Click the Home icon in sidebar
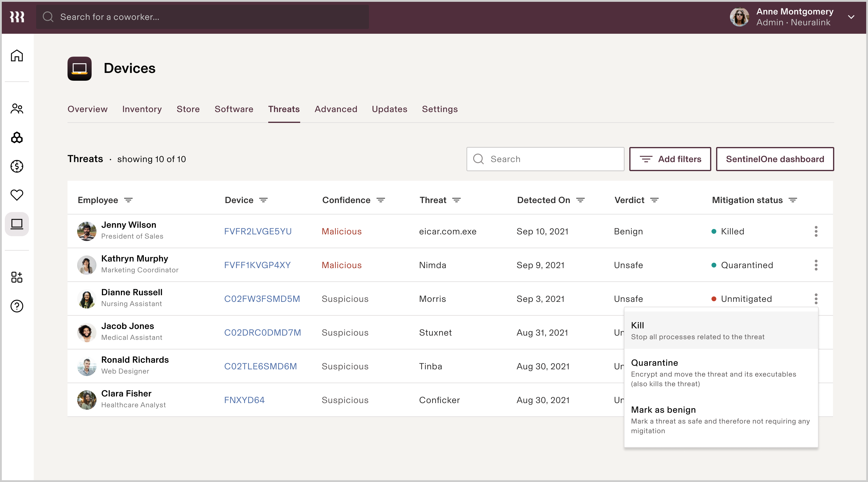 [17, 55]
